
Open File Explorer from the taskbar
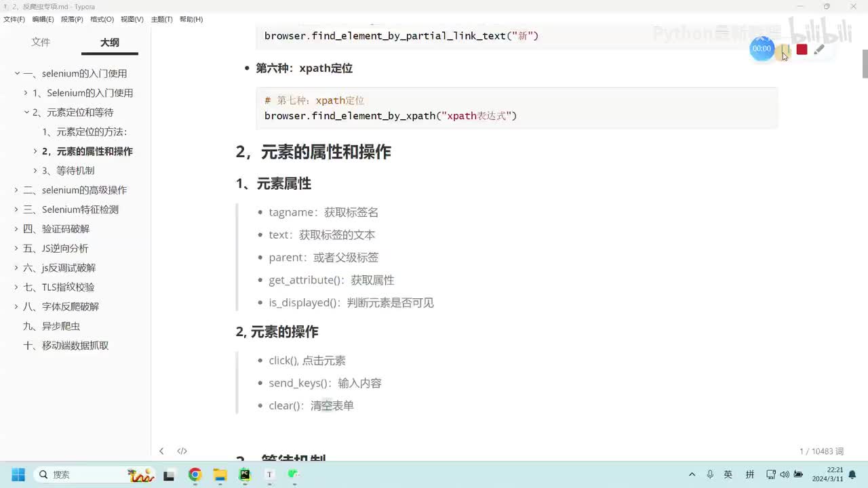(220, 474)
